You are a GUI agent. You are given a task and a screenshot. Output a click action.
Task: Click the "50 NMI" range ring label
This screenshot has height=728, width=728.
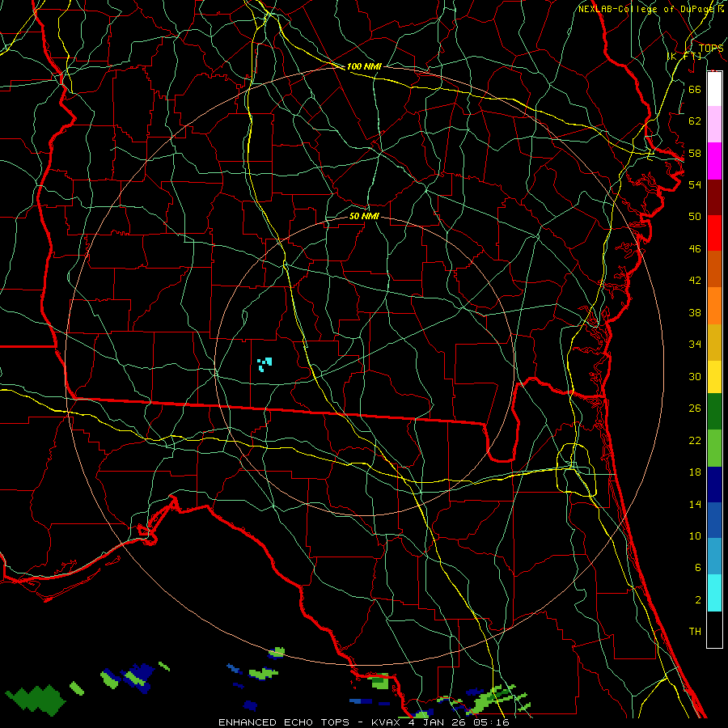tap(364, 216)
